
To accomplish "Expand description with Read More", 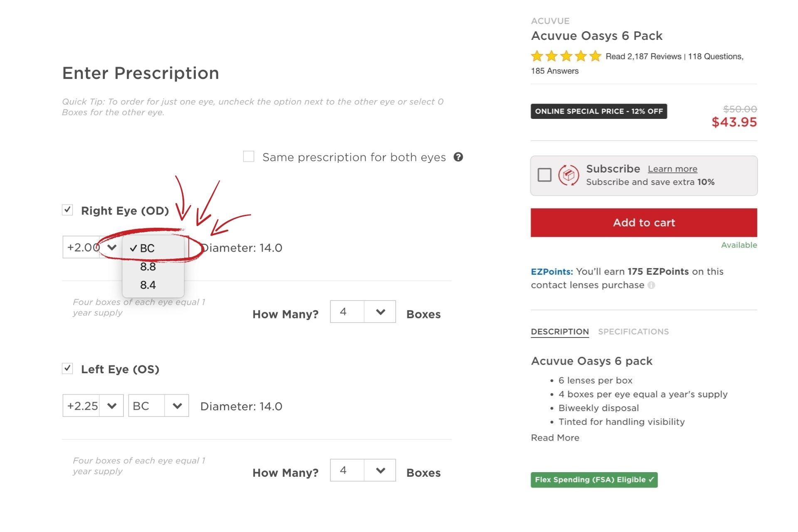I will point(555,438).
